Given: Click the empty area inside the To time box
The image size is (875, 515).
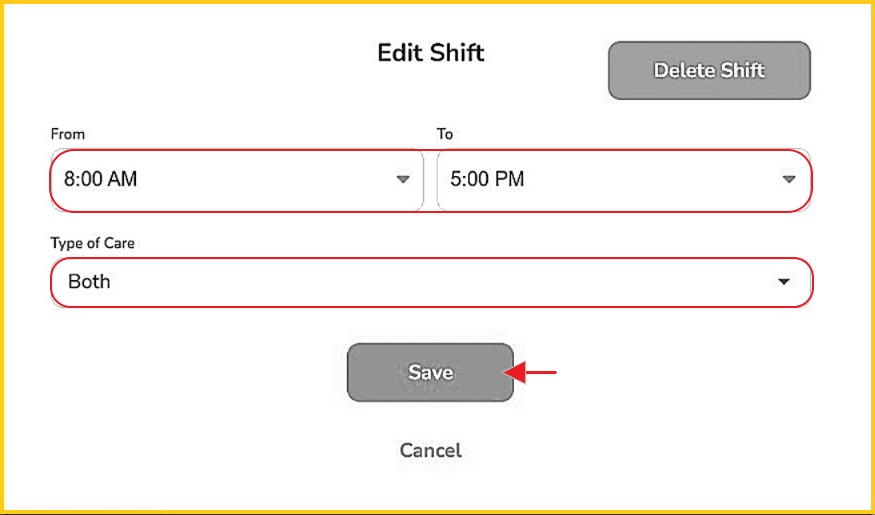Looking at the screenshot, I should click(x=650, y=180).
